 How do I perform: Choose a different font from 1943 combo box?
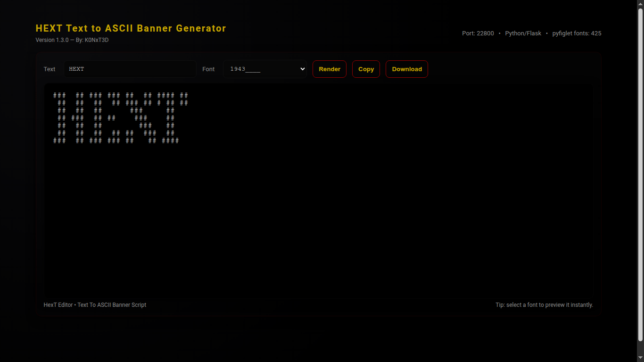click(265, 69)
